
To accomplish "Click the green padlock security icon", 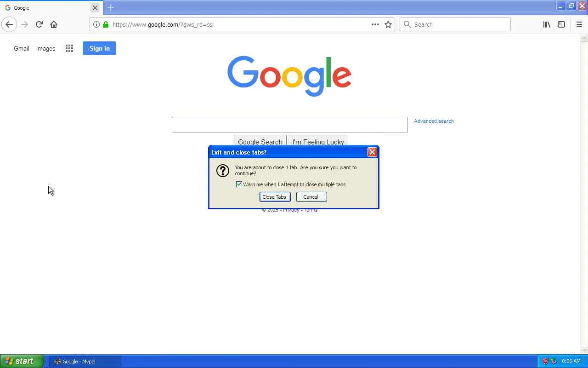I will [x=106, y=24].
